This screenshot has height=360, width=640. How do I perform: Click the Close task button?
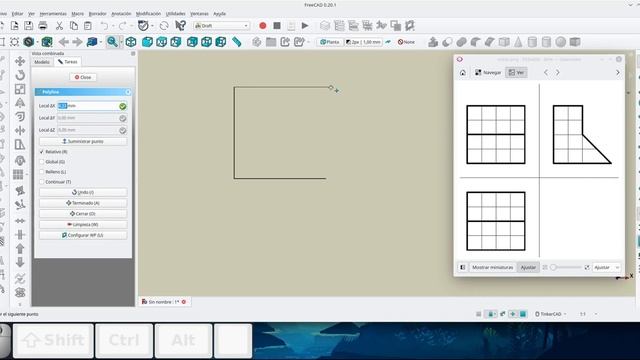click(x=83, y=77)
